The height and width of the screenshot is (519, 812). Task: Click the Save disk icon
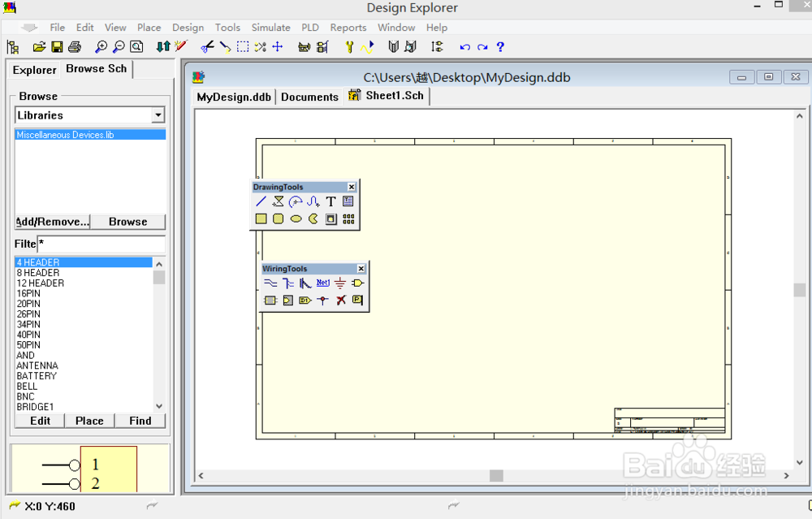(x=57, y=47)
